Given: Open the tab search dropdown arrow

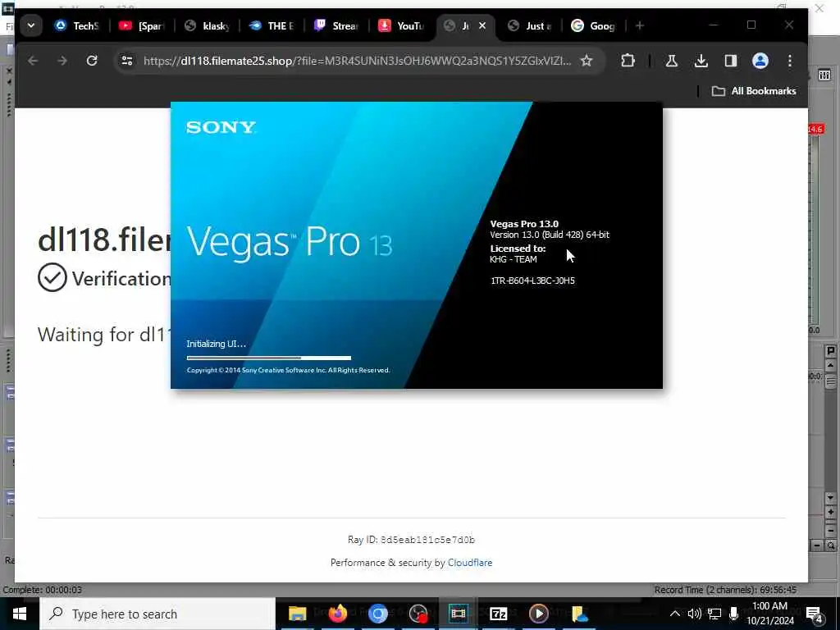Looking at the screenshot, I should pos(31,25).
